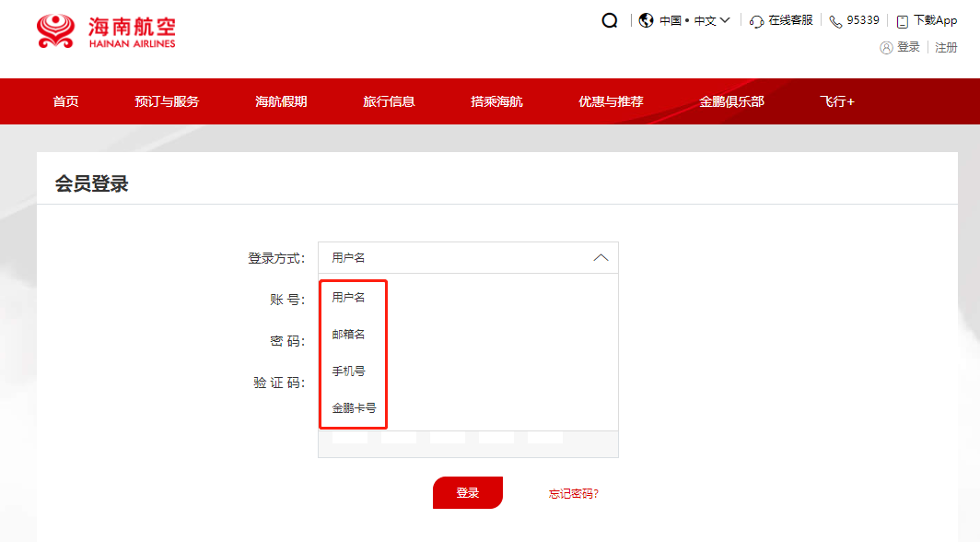This screenshot has width=980, height=542.
Task: Go to 金鹏俱乐部 navigation tab
Action: (x=731, y=101)
